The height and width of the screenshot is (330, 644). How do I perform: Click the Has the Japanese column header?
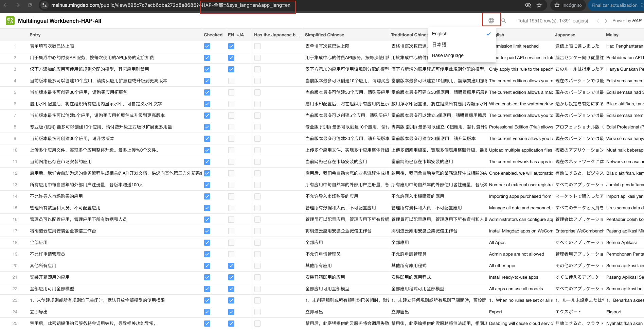(x=277, y=35)
